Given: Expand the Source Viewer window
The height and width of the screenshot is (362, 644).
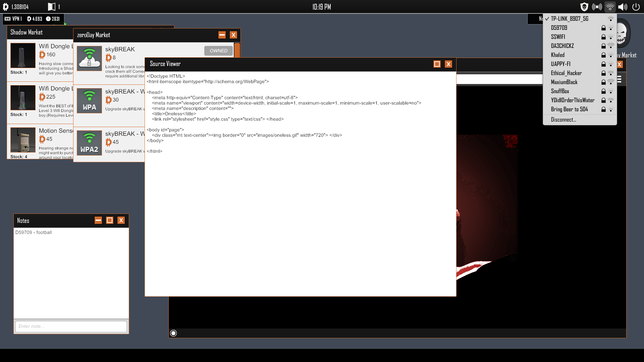Looking at the screenshot, I should tap(437, 64).
